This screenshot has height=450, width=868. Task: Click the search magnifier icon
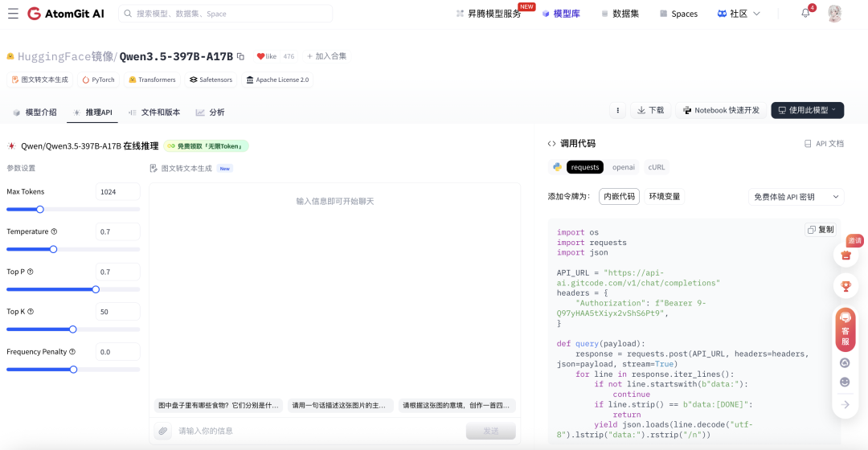pyautogui.click(x=128, y=14)
